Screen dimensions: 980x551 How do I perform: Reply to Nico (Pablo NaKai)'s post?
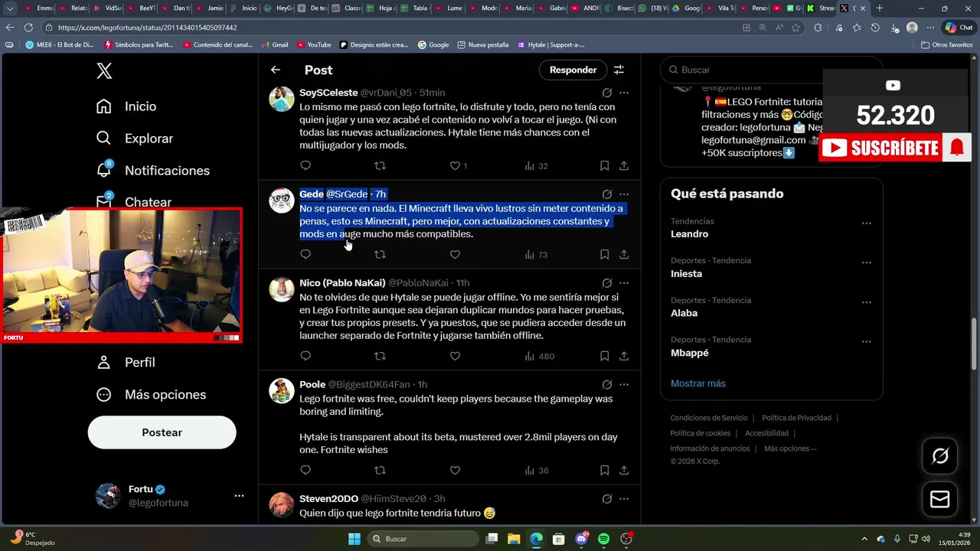coord(305,356)
